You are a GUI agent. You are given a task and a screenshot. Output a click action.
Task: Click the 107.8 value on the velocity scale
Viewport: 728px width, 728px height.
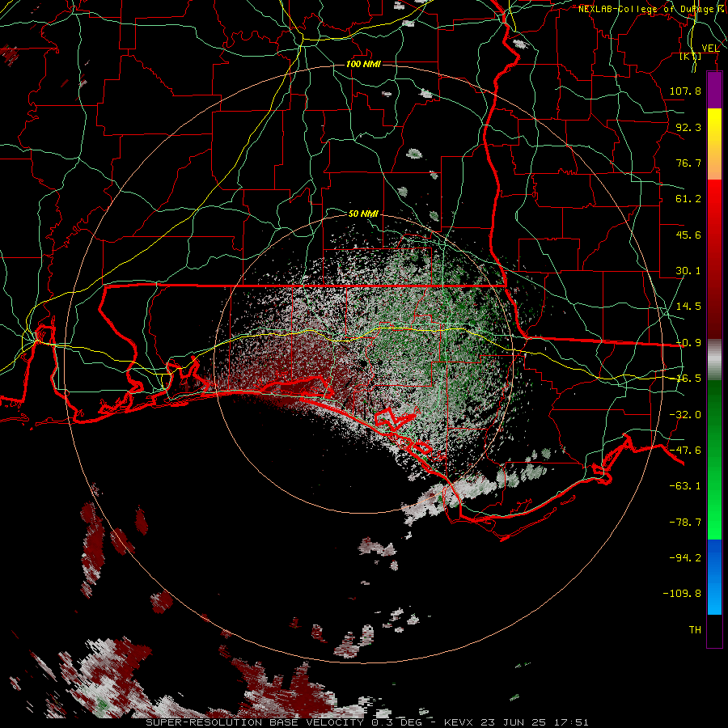point(685,91)
